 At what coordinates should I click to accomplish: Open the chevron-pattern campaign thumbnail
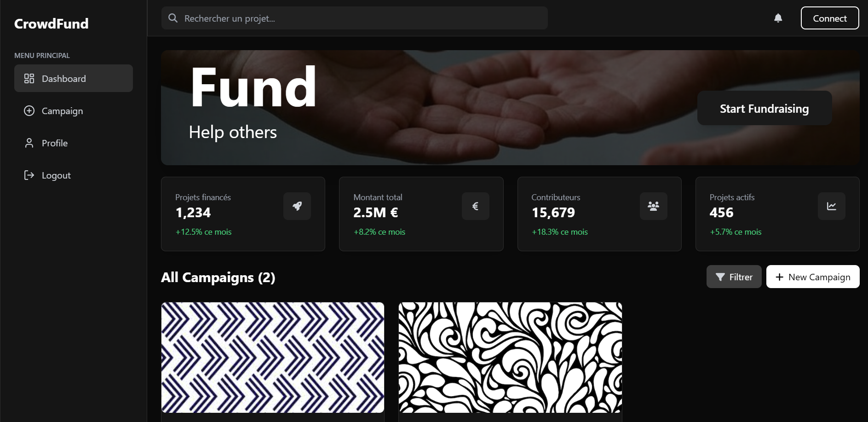(x=273, y=358)
